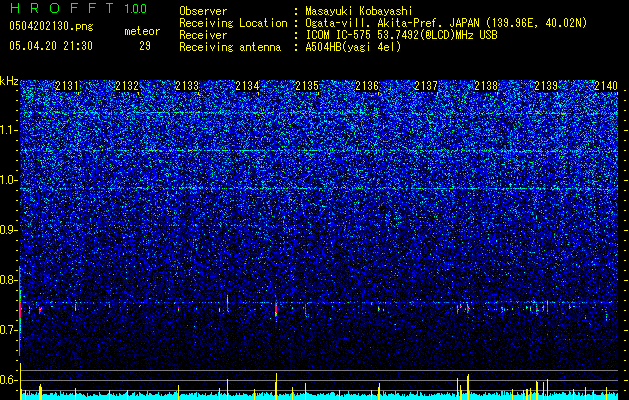
Task: Click the kHz axis unit label
Action: 9,81
